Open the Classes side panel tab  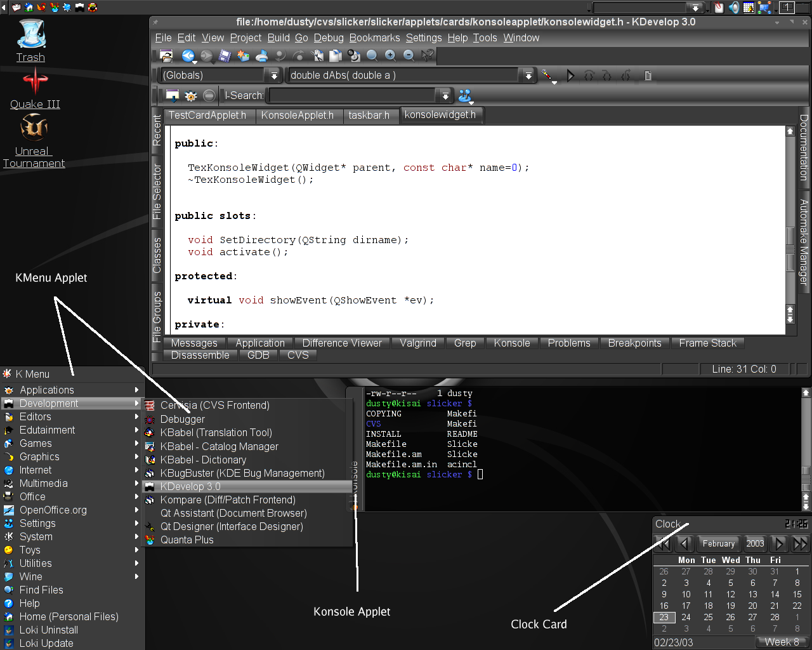tap(157, 255)
